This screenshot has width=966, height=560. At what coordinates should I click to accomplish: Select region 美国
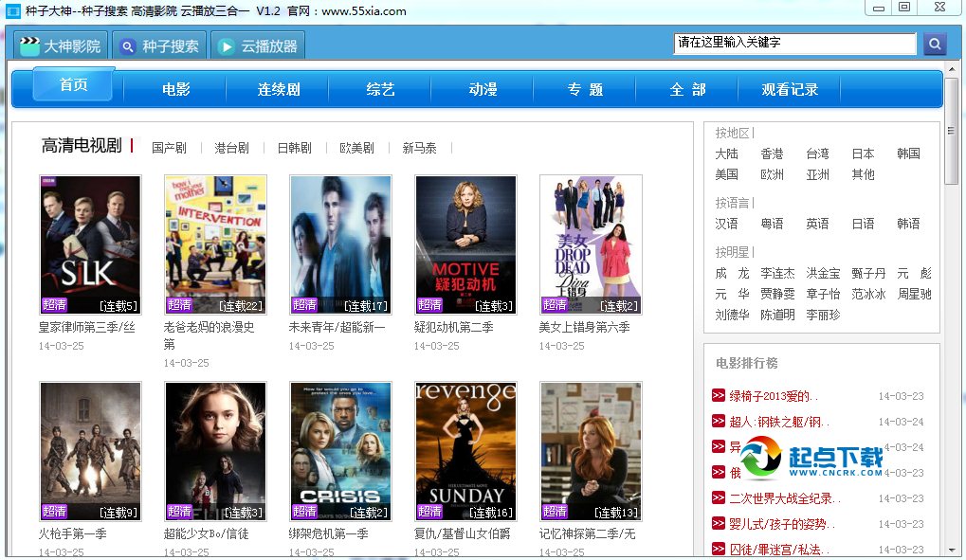point(726,174)
